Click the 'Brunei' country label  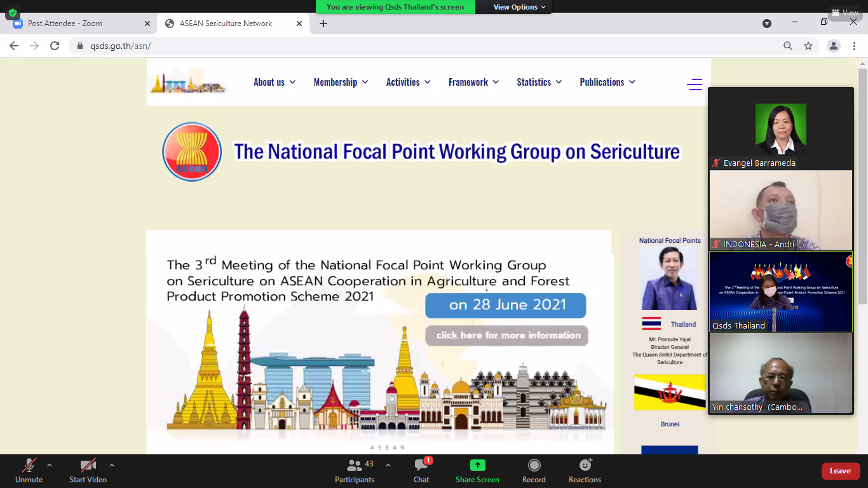coord(670,424)
